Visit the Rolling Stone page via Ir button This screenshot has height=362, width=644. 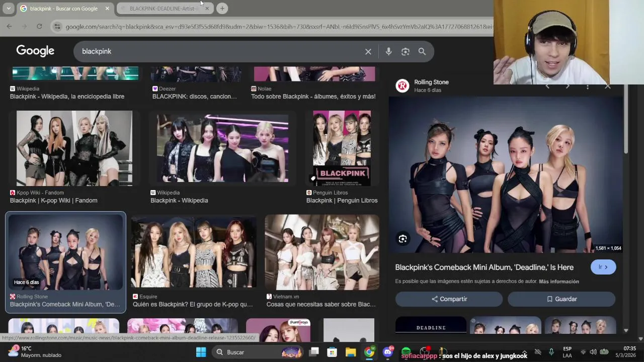(x=603, y=267)
